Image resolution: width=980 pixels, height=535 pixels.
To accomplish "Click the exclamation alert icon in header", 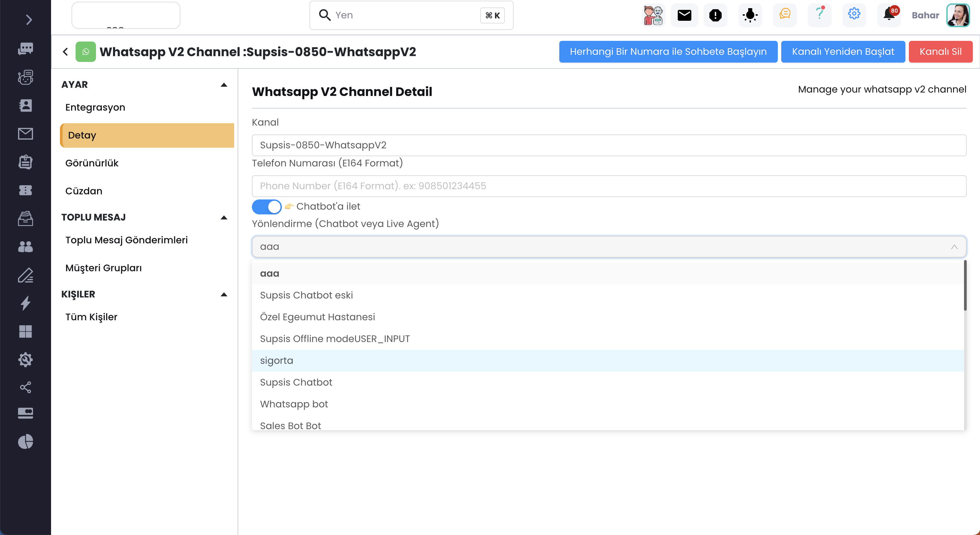I will tap(716, 15).
